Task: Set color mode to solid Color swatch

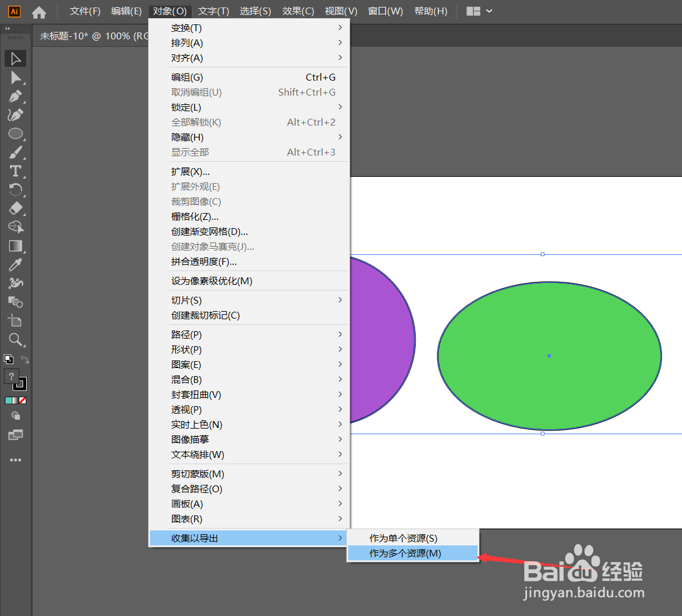Action: [8, 400]
